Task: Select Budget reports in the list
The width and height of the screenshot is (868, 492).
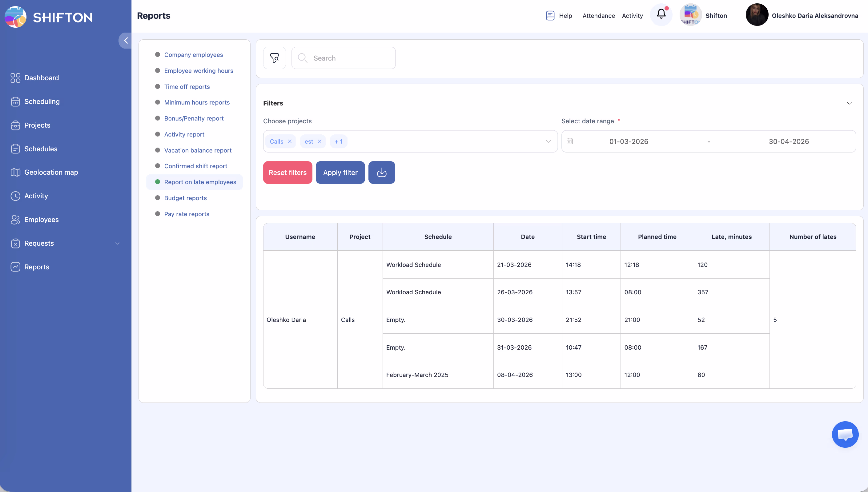Action: point(185,198)
